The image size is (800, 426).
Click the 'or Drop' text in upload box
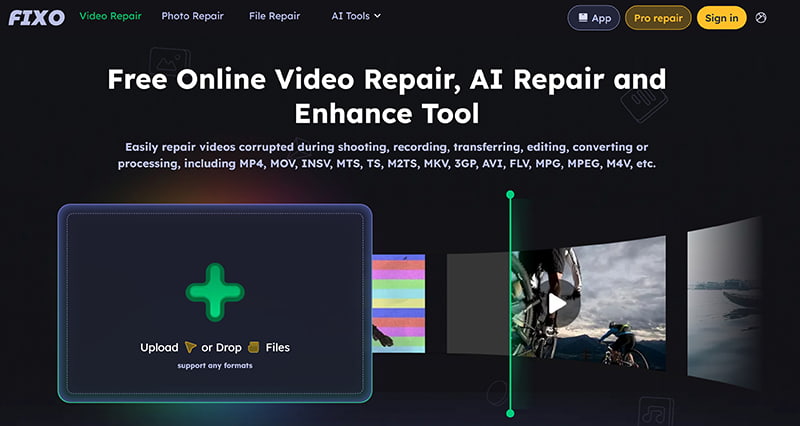coord(221,347)
